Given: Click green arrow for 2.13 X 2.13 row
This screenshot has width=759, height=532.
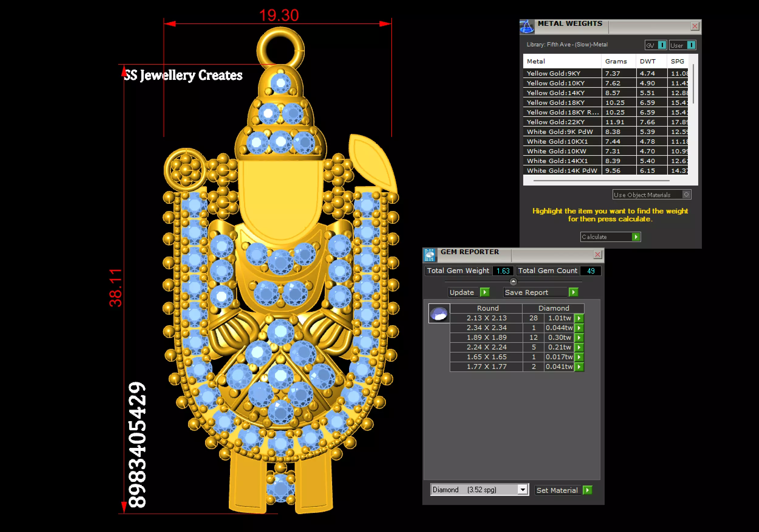Looking at the screenshot, I should point(579,318).
